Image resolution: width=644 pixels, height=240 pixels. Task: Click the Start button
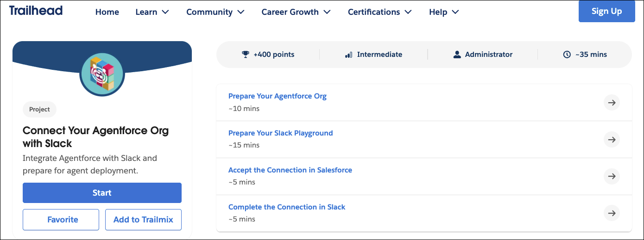click(102, 193)
